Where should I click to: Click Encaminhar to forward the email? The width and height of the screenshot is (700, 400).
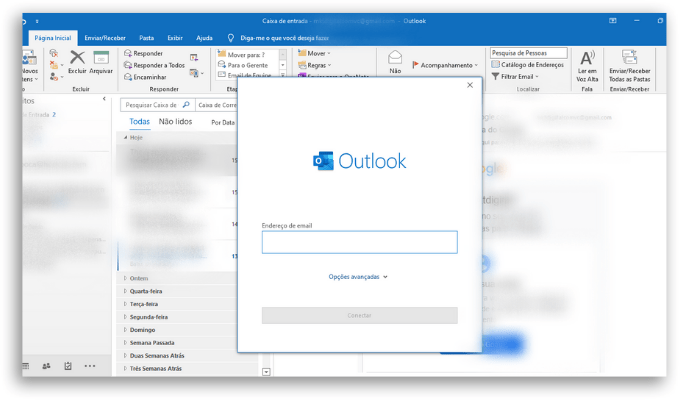(x=145, y=77)
